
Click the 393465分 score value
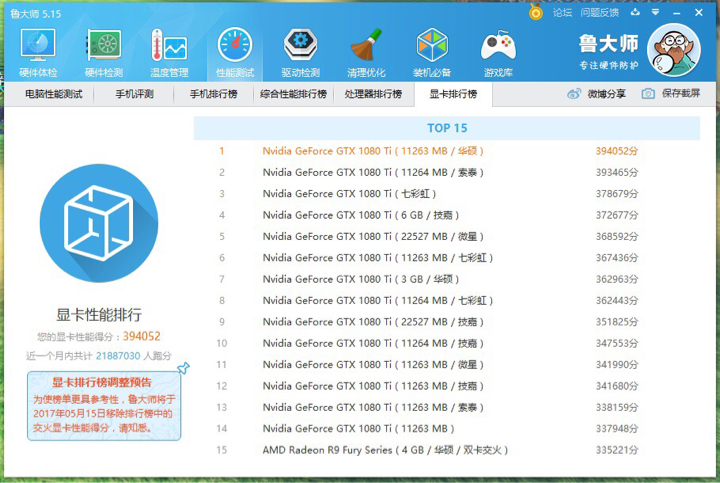coord(617,173)
